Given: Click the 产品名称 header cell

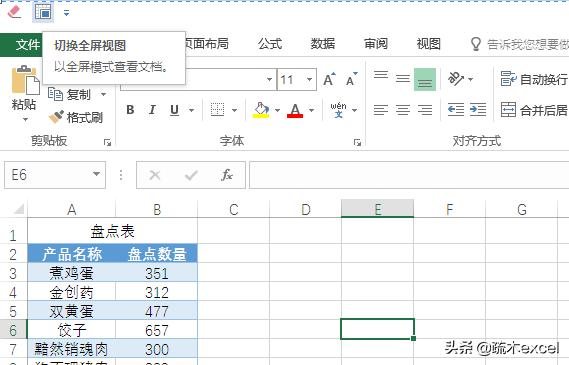Looking at the screenshot, I should (71, 254).
